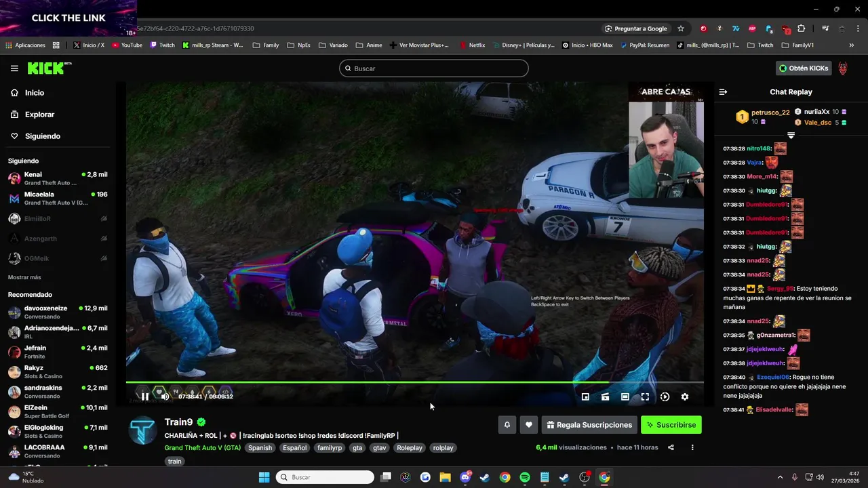Open weather widget Nublado
The height and width of the screenshot is (488, 868).
[26, 477]
